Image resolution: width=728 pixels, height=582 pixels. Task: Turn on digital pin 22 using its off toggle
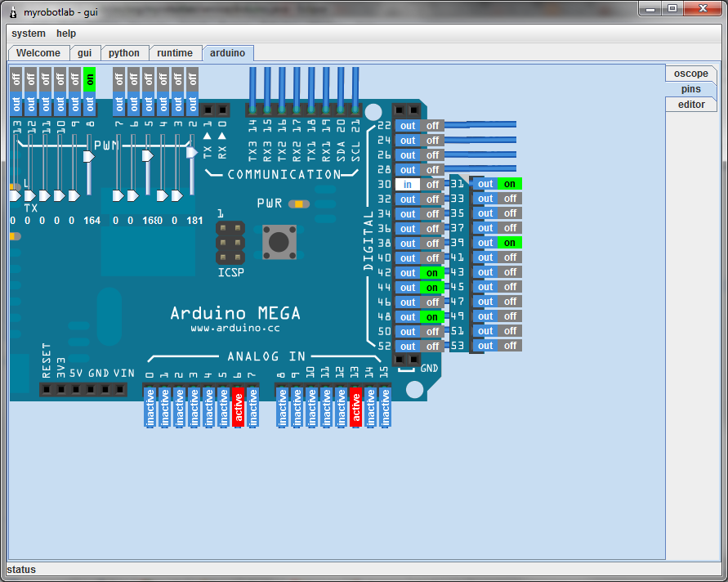433,126
